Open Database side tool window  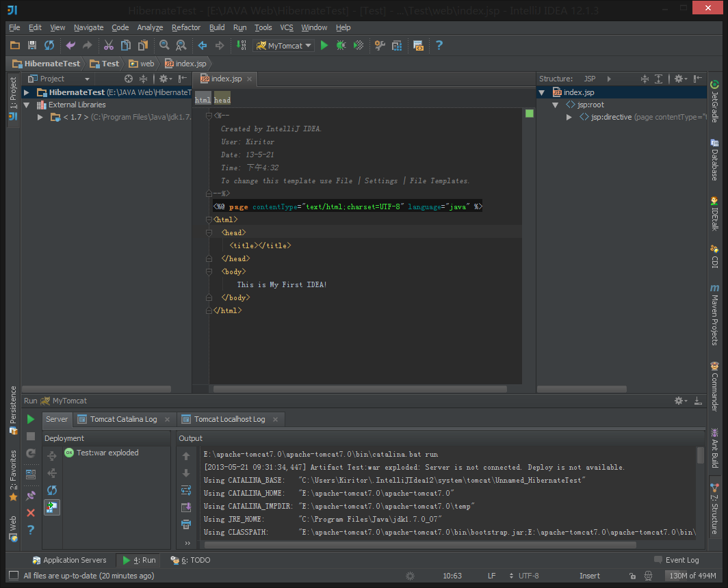click(714, 159)
